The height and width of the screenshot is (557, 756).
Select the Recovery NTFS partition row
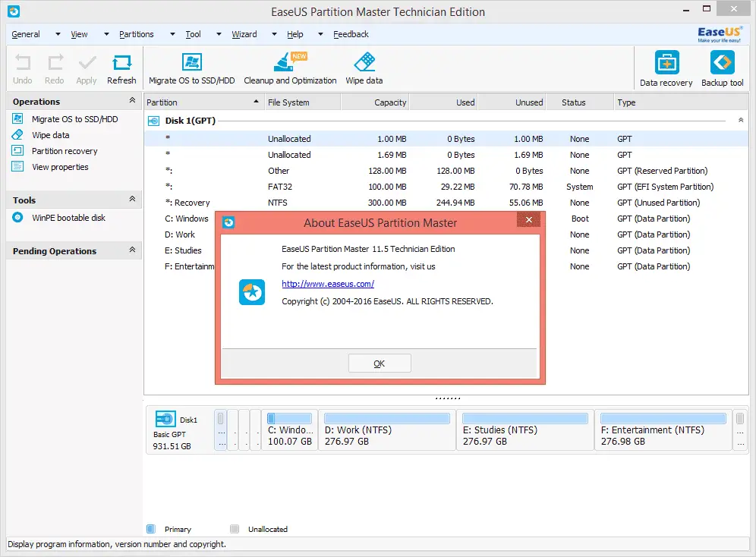point(446,203)
